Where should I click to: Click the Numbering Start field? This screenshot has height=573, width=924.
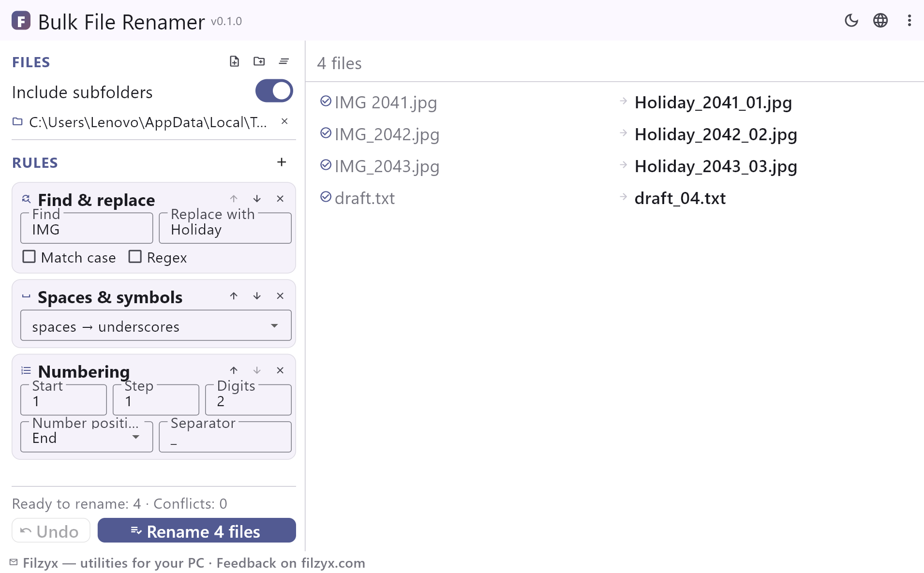click(63, 400)
